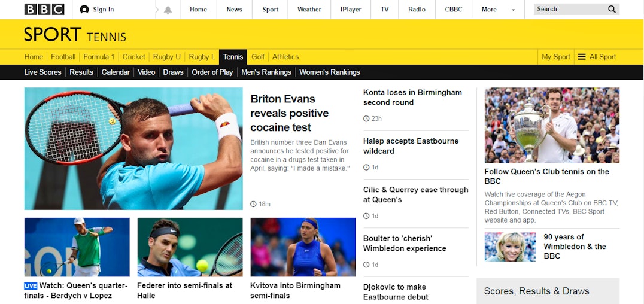Open Federer semi-finals photo thumbnail
Viewport: 644px width, 304px height.
tap(190, 247)
